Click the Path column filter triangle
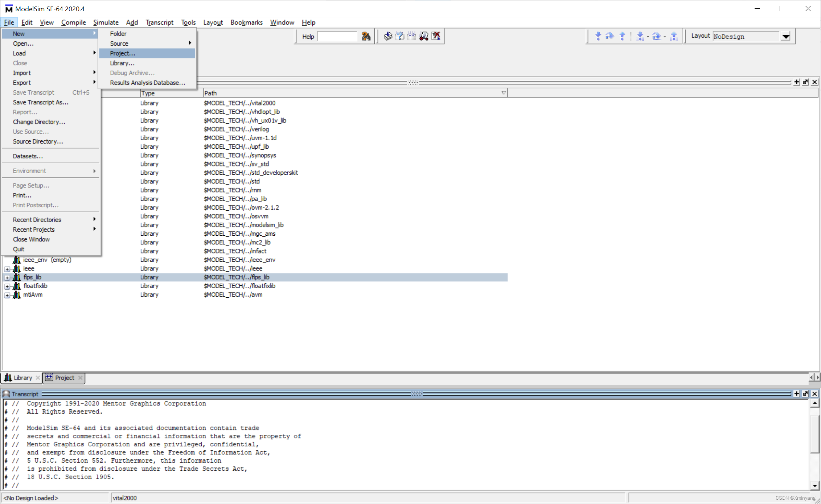Viewport: 821px width, 504px height. (x=503, y=93)
